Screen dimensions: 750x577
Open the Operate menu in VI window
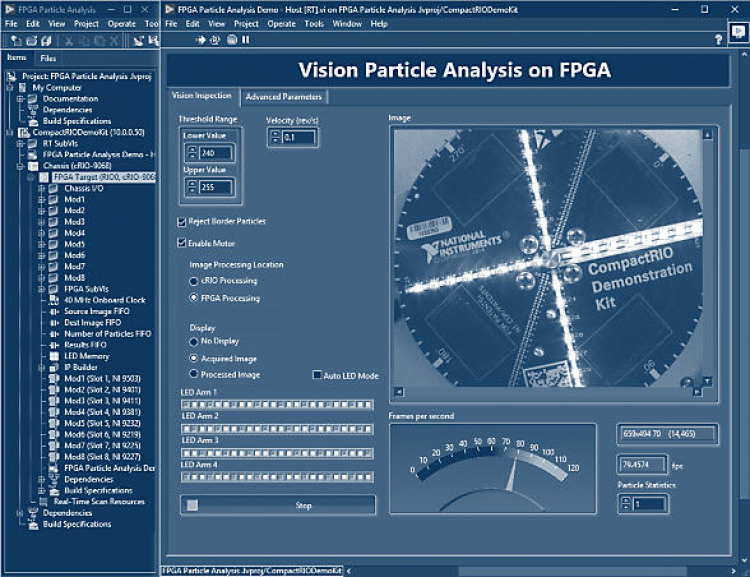coord(281,23)
